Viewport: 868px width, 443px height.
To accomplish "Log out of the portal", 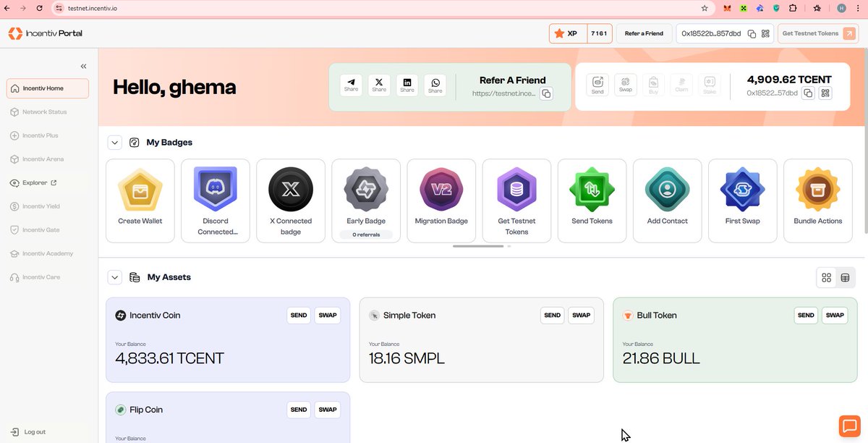I will click(29, 432).
